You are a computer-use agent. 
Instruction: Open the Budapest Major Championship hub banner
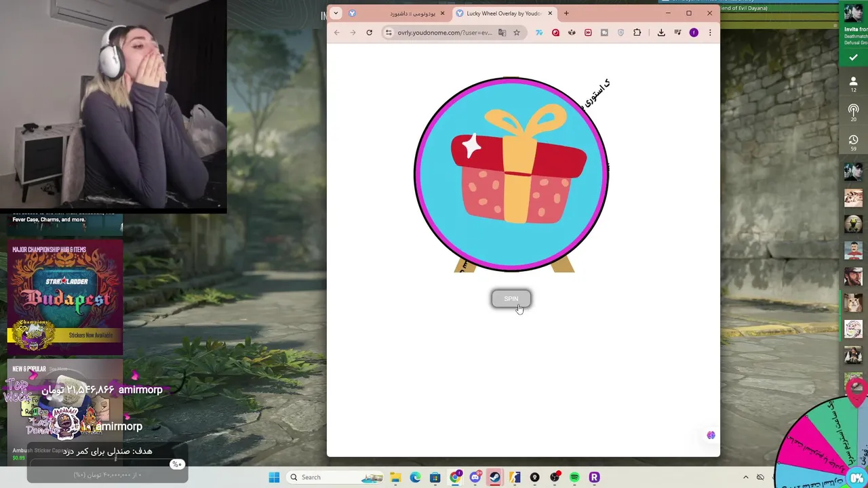(x=65, y=298)
